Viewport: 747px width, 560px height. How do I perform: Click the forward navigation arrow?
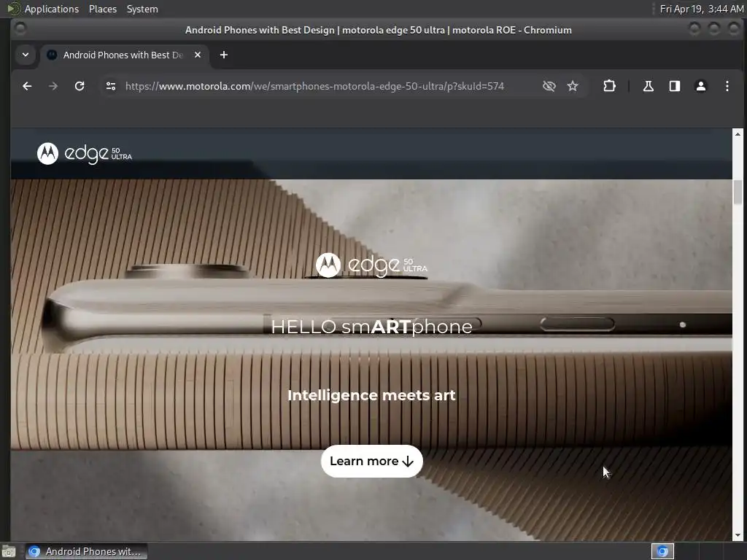pos(53,86)
